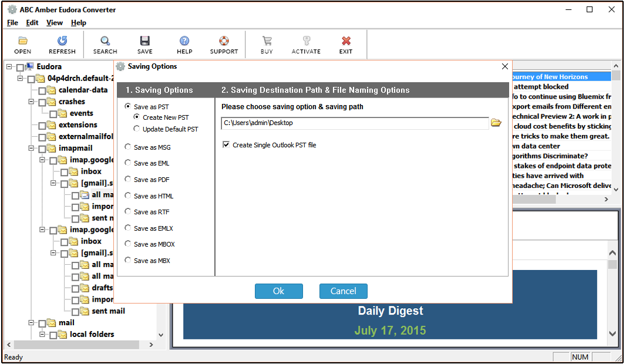Viewport: 626px width, 364px height.
Task: Select Save as EML format
Action: tap(128, 163)
